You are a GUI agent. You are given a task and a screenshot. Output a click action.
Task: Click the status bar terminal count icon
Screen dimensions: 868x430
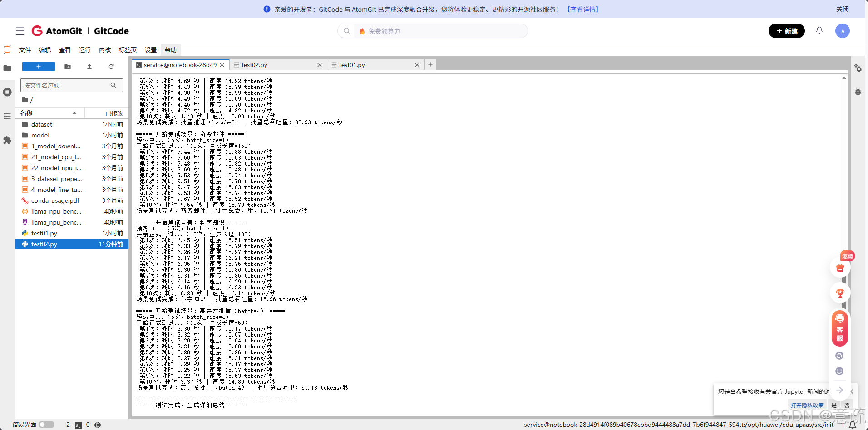click(79, 425)
